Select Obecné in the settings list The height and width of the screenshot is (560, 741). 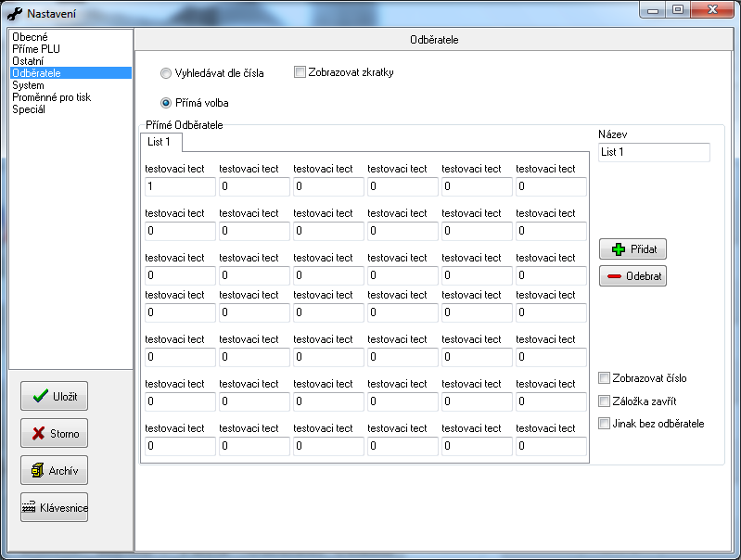click(30, 37)
